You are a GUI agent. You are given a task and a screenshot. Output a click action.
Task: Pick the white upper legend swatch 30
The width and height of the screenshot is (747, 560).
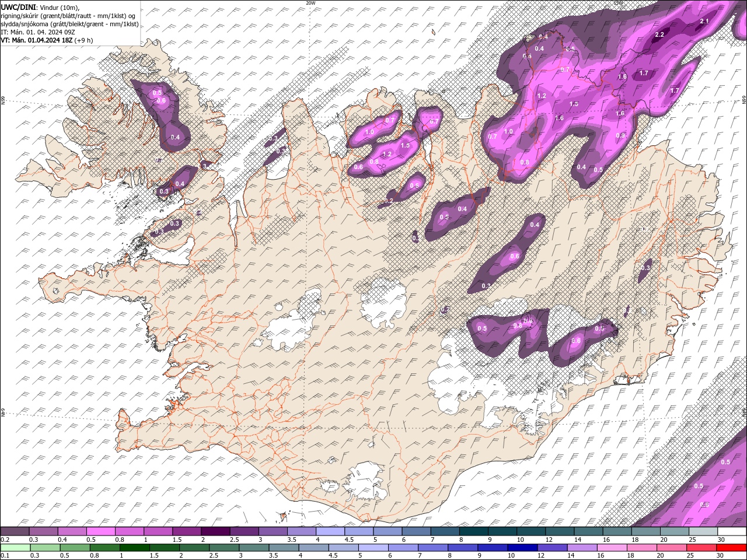(x=732, y=531)
